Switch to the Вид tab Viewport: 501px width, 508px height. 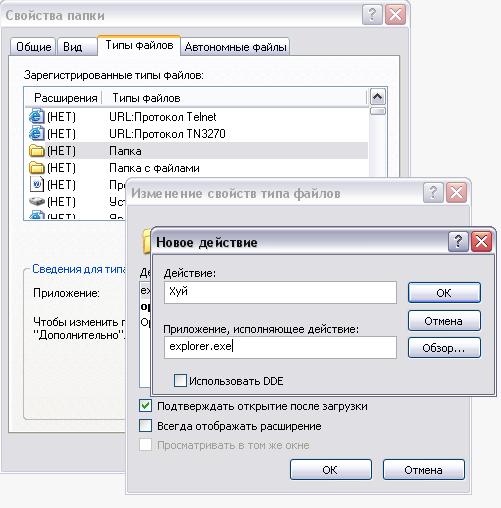(x=77, y=47)
